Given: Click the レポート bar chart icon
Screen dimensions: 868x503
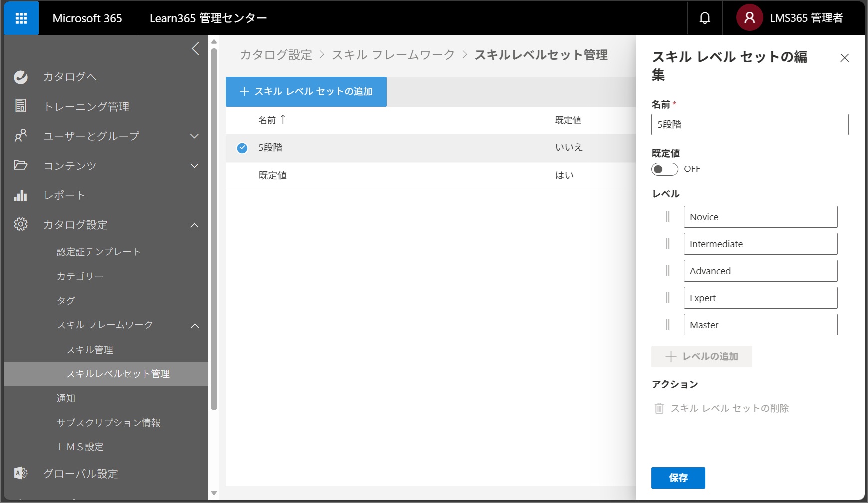Looking at the screenshot, I should (x=21, y=195).
